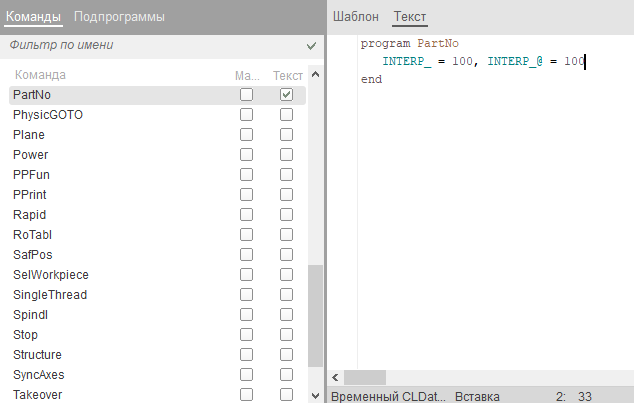Enable the Ма... checkbox for PartNo

246,95
